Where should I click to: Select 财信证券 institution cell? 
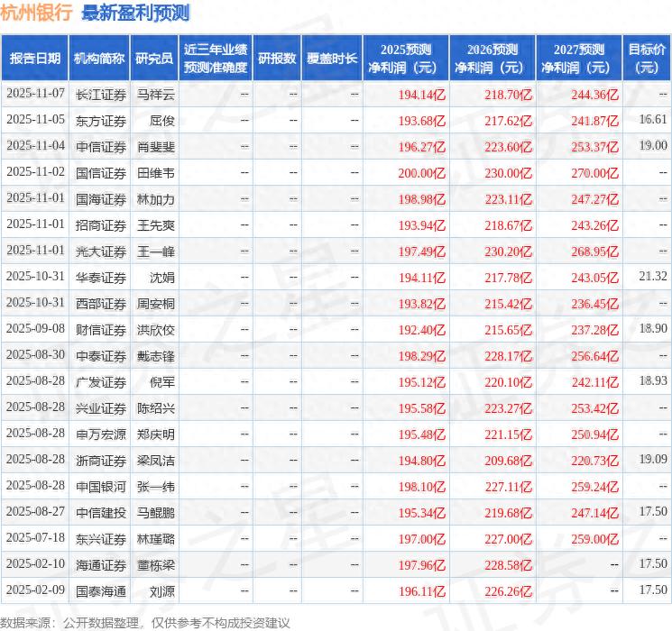pyautogui.click(x=101, y=329)
